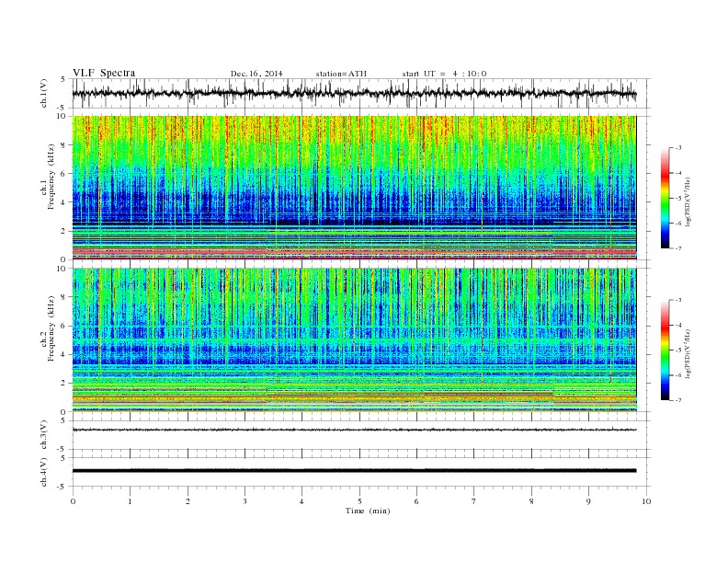The image size is (728, 563).
Task: Click the time axis tick label "3"
Action: tap(245, 501)
